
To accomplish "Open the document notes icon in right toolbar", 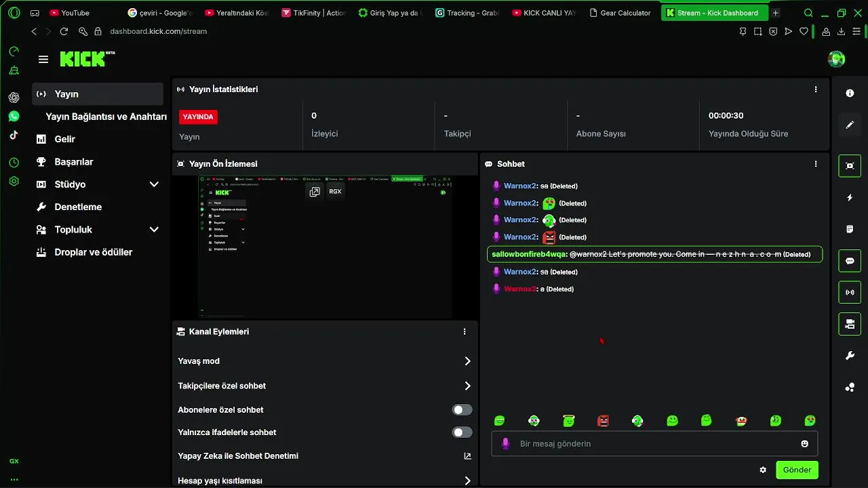I will pos(850,229).
